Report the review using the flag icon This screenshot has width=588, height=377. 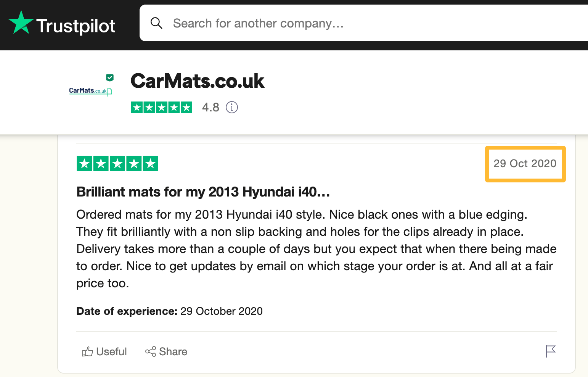550,351
